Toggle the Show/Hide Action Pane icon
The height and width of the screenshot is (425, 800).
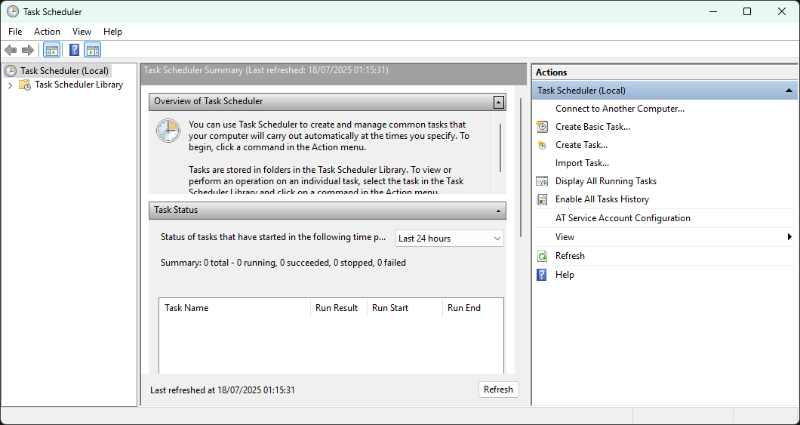[92, 50]
